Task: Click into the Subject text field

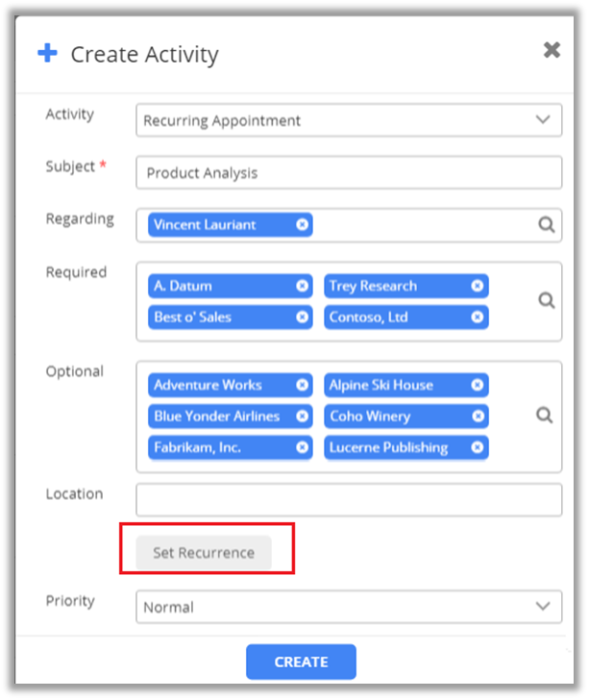Action: [348, 173]
